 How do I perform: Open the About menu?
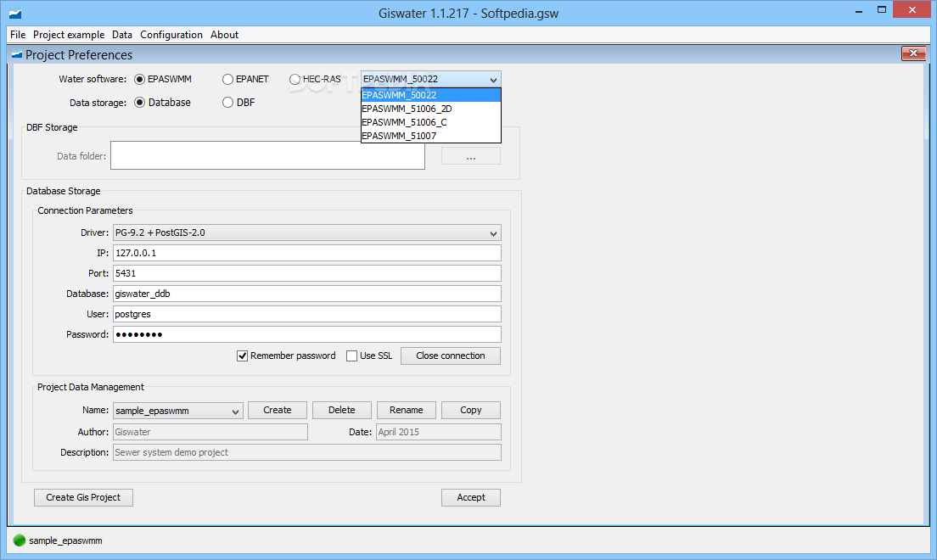(x=224, y=35)
